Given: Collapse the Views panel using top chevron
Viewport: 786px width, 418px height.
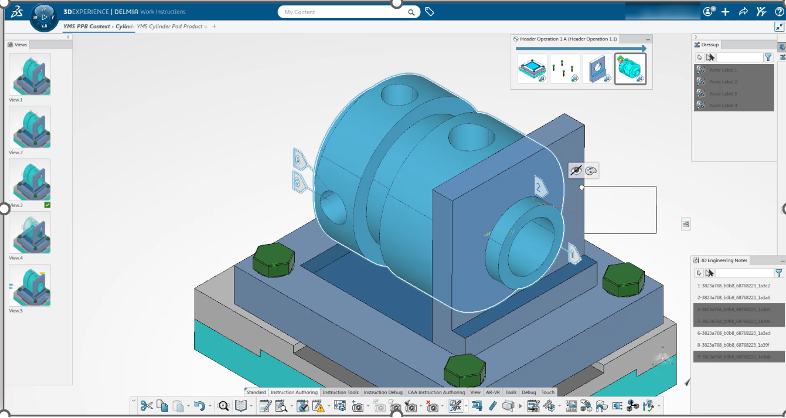Looking at the screenshot, I should (x=69, y=37).
